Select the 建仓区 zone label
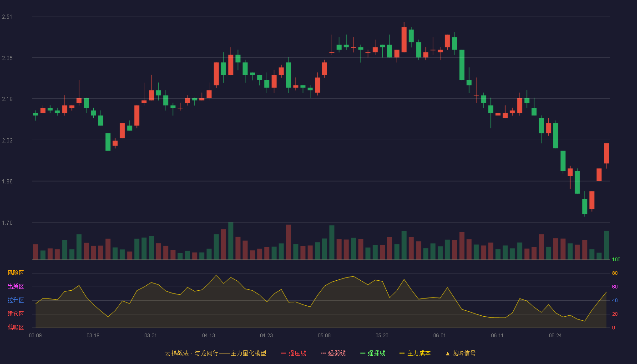Viewport: 637px width, 364px height. coord(15,314)
